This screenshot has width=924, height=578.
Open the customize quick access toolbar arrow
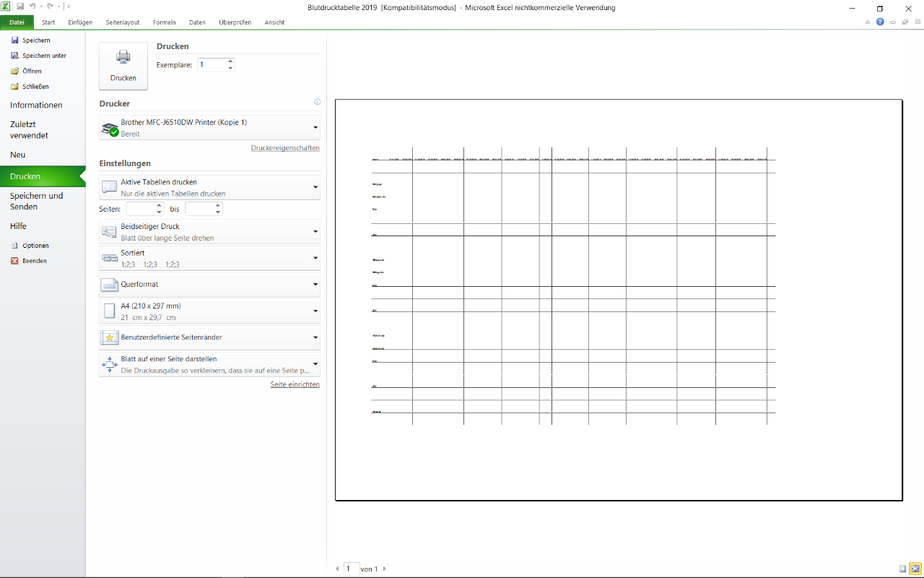[x=69, y=7]
